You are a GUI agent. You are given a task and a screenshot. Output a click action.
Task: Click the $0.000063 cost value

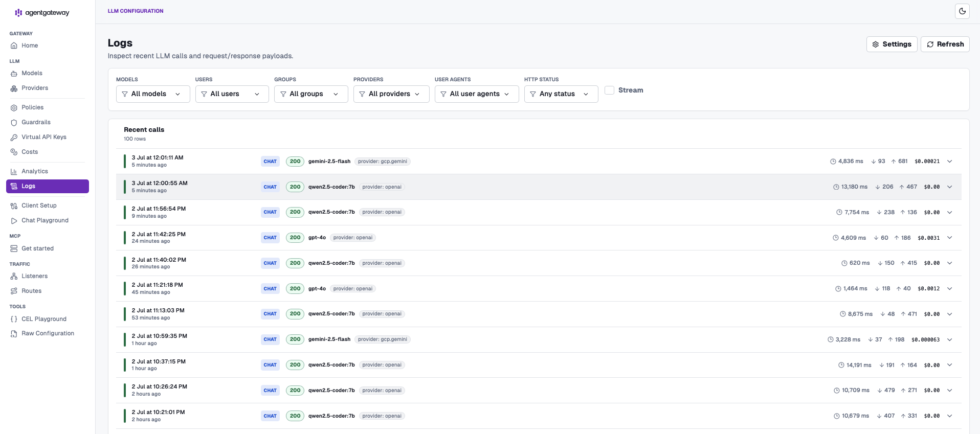coord(925,339)
